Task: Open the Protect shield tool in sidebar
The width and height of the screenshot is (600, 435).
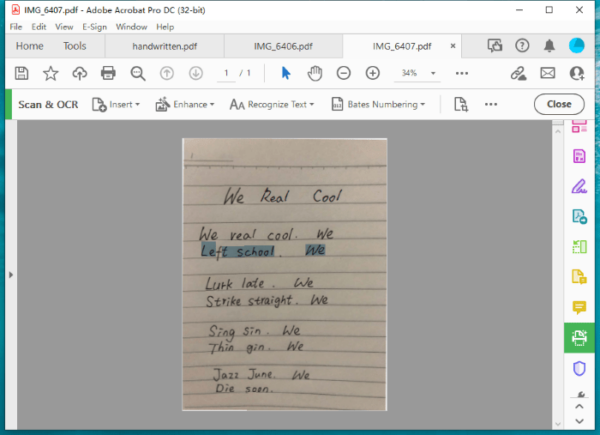Action: pos(579,368)
